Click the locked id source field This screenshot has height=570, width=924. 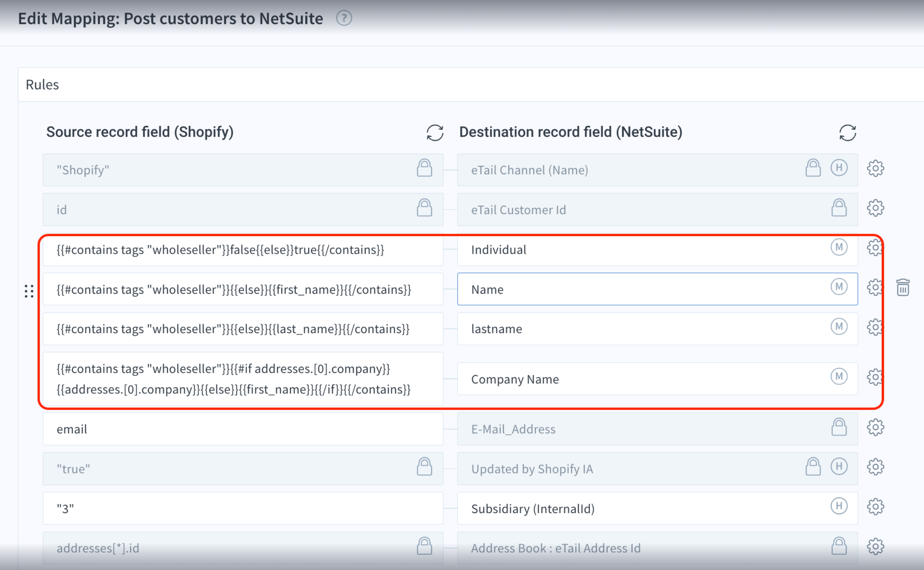click(x=243, y=210)
